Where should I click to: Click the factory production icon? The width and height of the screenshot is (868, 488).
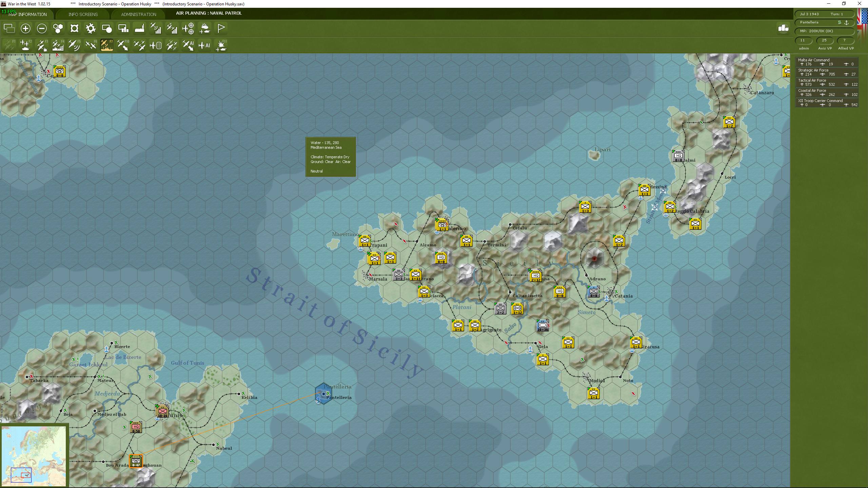pos(139,28)
